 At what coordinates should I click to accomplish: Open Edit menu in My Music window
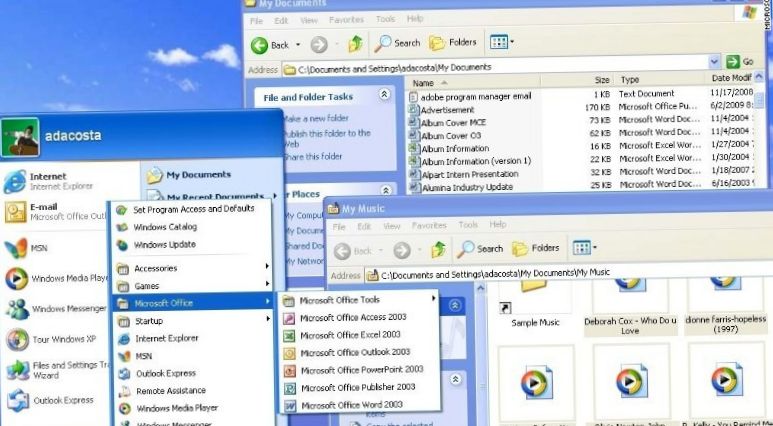(x=364, y=226)
